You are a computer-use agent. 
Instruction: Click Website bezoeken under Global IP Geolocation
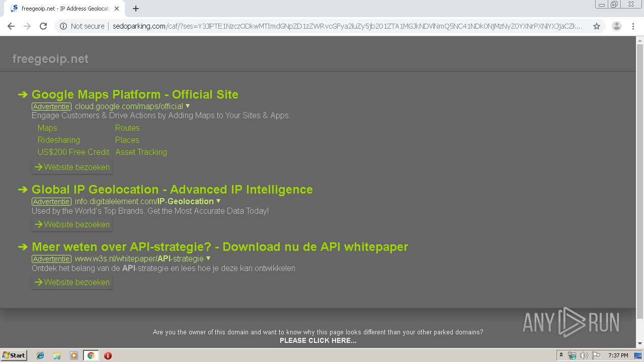(x=72, y=224)
